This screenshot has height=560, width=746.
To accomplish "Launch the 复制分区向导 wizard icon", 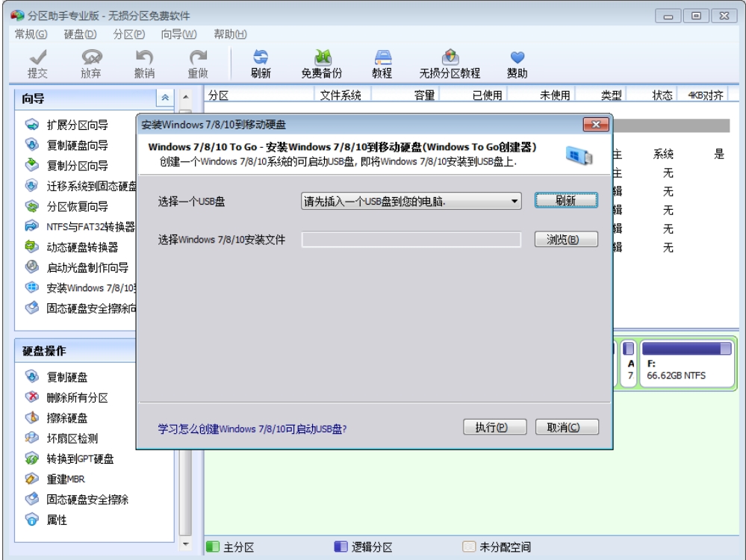I will pos(32,165).
